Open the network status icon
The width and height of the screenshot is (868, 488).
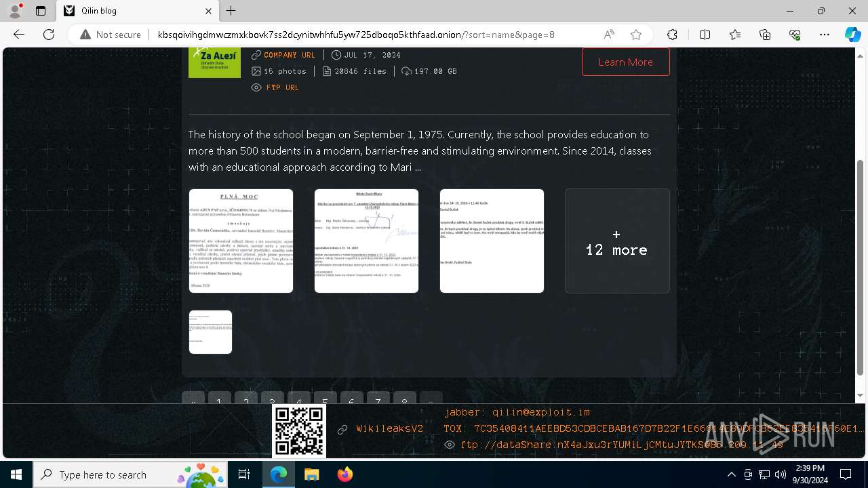click(764, 474)
